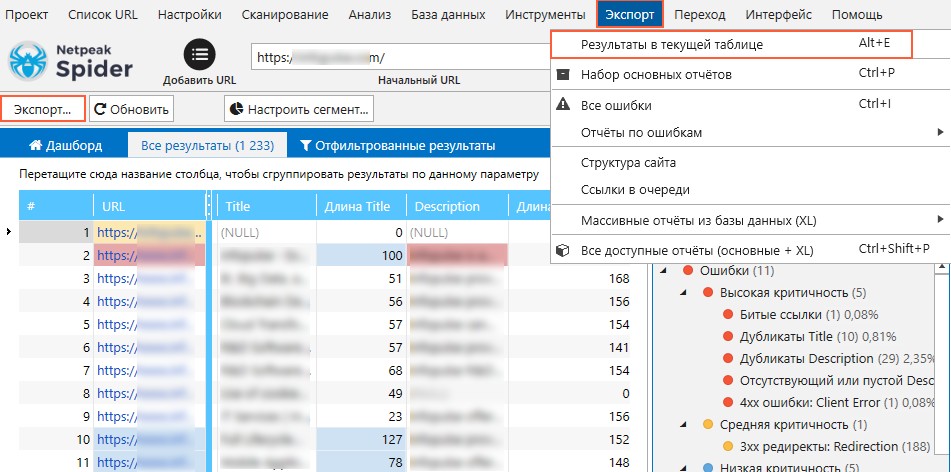
Task: Select Все ошибки with the warning icon
Action: [x=616, y=105]
